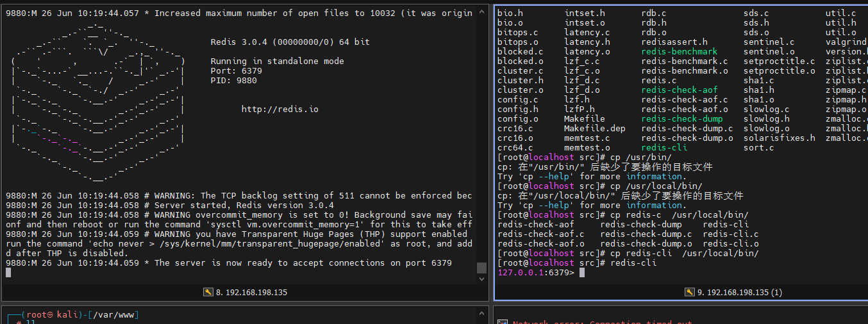
Task: Click the 'Redis 3.0.4 (00000000/0) 64 bit' text
Action: (290, 42)
